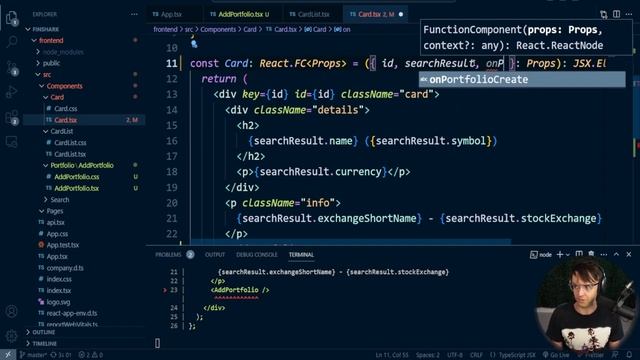Collapse the Components folder

(x=42, y=86)
